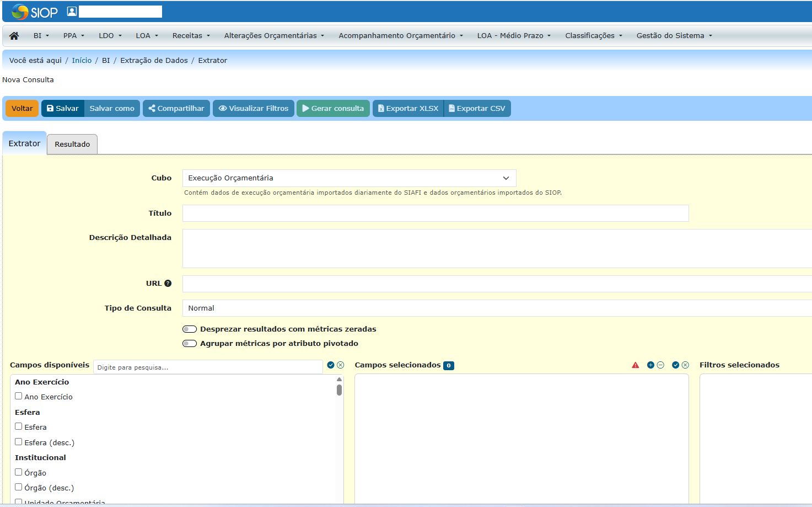This screenshot has height=507, width=812.
Task: Select all available fields check icon
Action: (331, 365)
